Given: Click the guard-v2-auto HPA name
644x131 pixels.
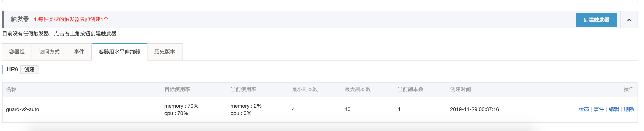Looking at the screenshot, I should point(22,110).
